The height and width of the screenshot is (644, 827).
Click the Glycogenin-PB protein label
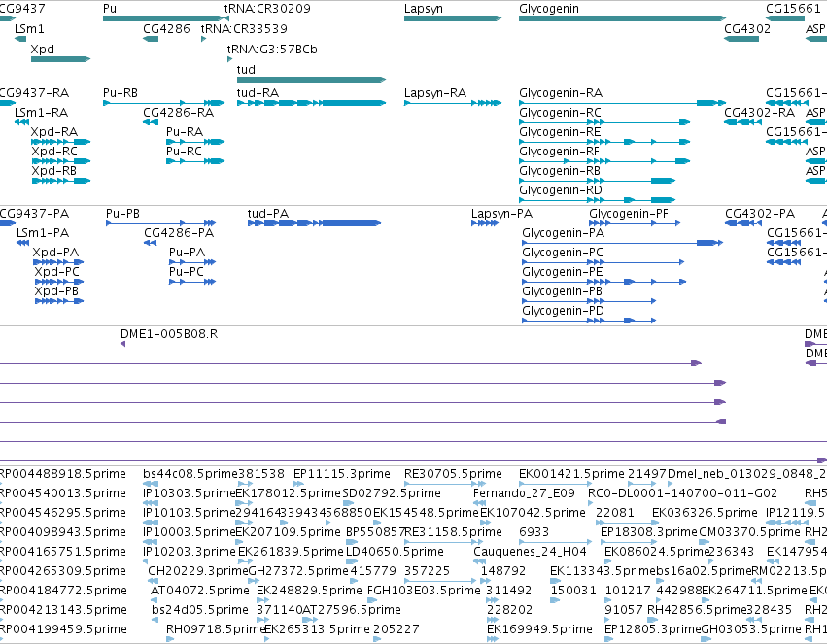pos(563,291)
